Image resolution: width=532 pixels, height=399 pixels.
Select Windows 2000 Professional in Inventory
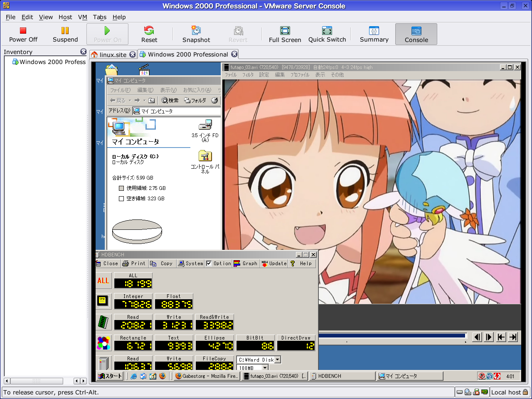pyautogui.click(x=49, y=62)
